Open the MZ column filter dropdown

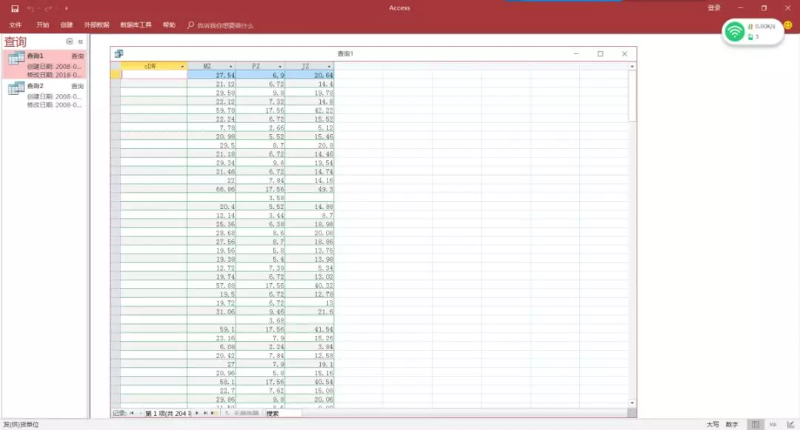click(x=231, y=66)
